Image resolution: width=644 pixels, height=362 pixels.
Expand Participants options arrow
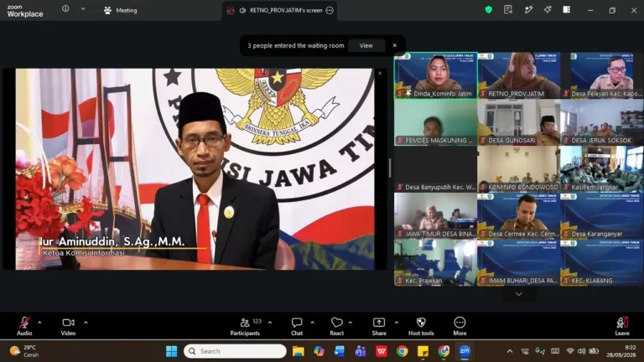[x=270, y=323]
